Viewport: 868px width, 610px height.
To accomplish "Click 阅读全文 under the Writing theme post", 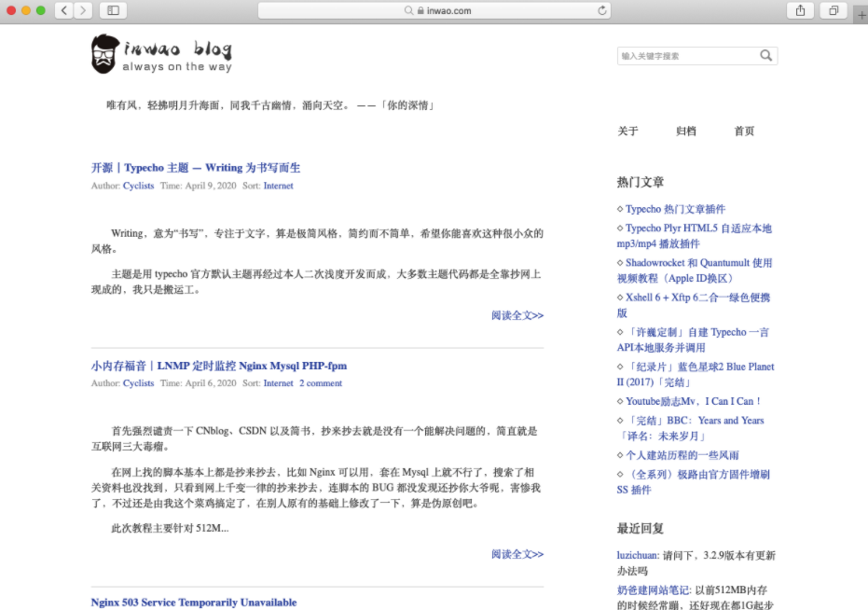I will tap(517, 315).
